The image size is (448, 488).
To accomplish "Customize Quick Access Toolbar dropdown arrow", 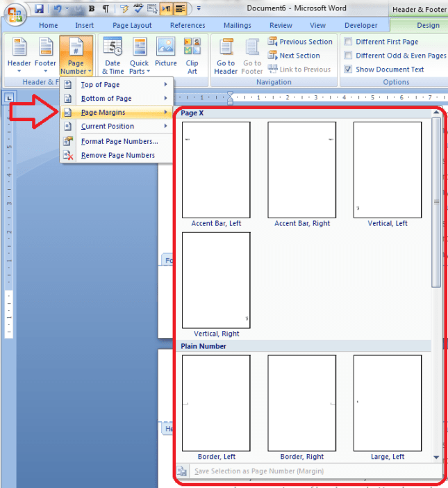I will (199, 8).
